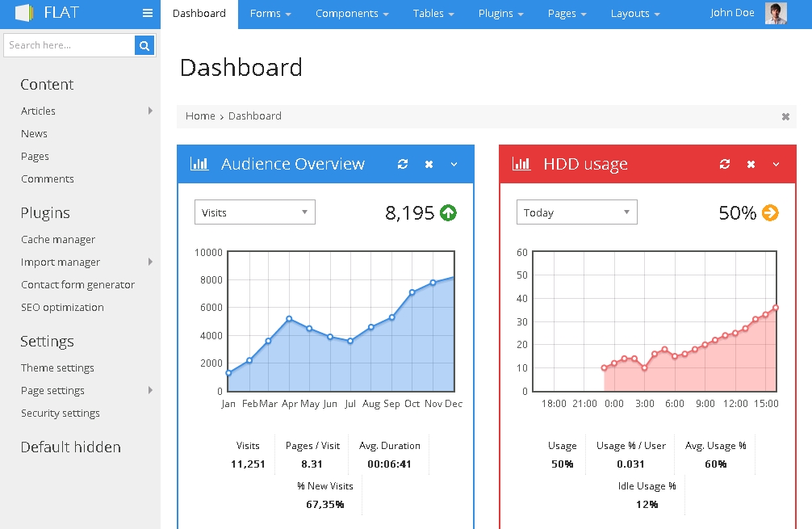The height and width of the screenshot is (529, 812).
Task: Close the Audience Overview panel
Action: click(429, 164)
